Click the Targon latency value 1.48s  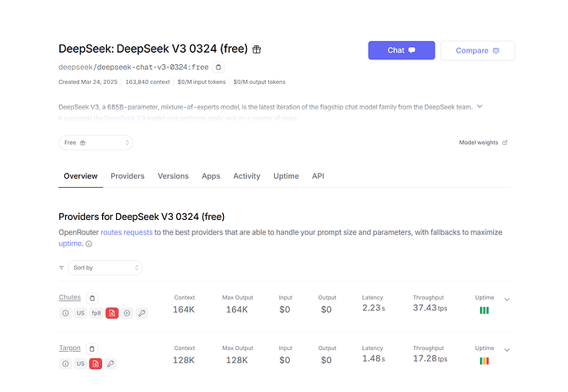[x=374, y=359]
